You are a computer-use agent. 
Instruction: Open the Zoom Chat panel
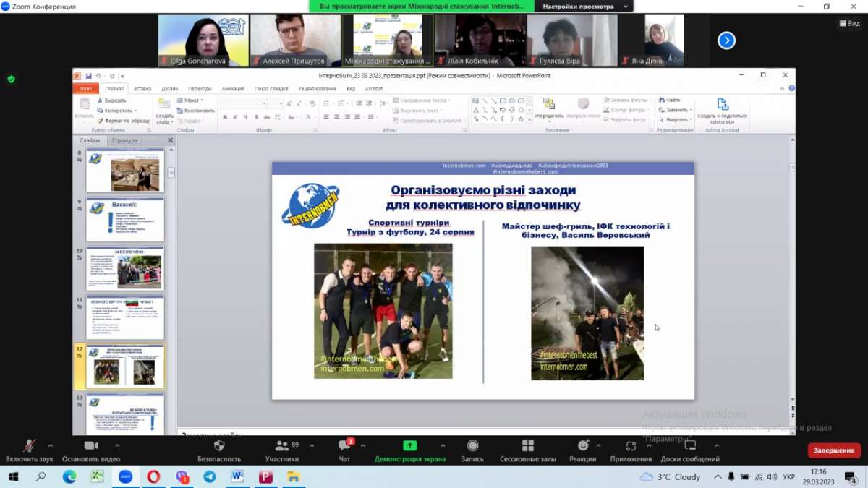[344, 446]
